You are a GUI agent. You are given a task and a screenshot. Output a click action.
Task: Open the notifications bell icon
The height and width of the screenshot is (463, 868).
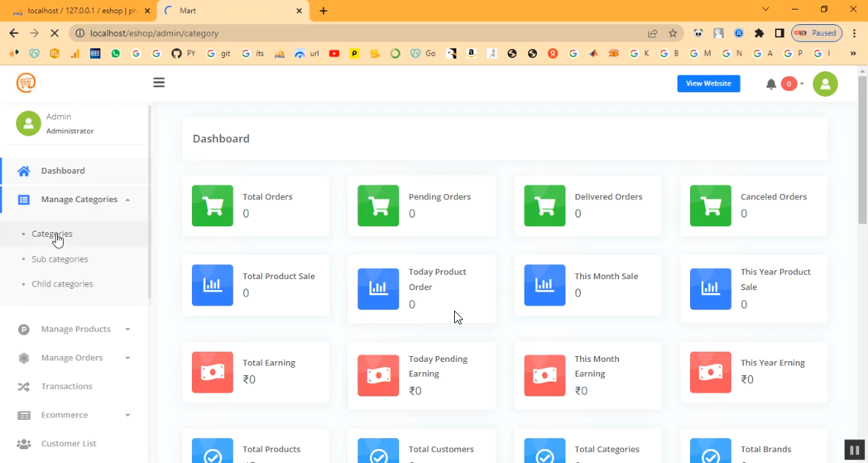[771, 84]
